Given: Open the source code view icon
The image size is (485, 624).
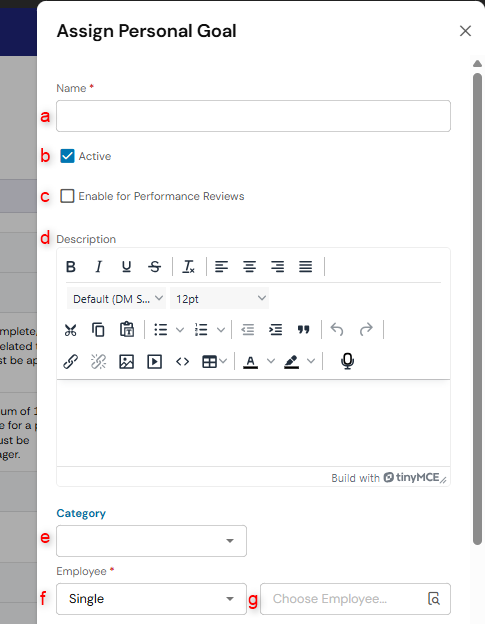Looking at the screenshot, I should (183, 361).
